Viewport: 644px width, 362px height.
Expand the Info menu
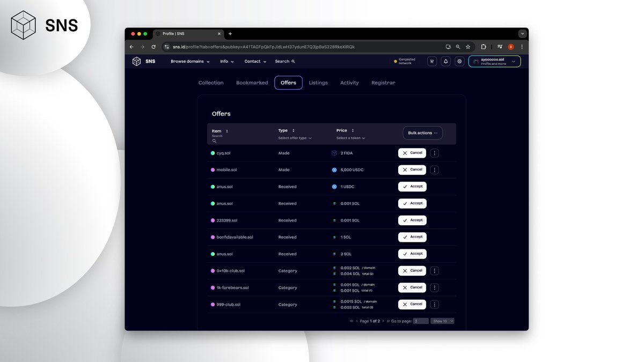point(227,61)
